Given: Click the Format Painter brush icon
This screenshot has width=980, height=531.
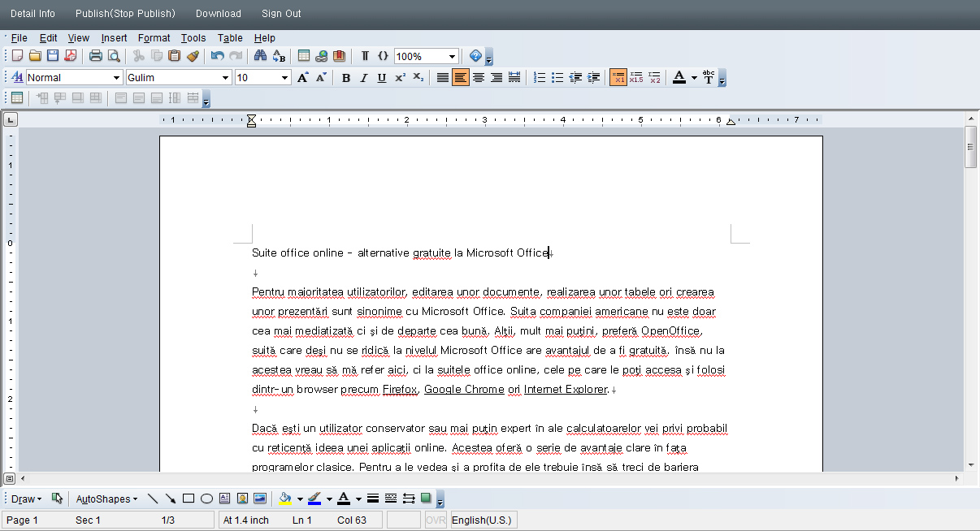Looking at the screenshot, I should pyautogui.click(x=193, y=56).
